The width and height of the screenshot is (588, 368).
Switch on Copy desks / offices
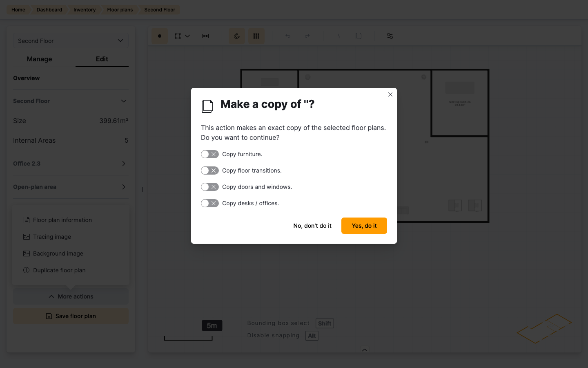coord(210,203)
